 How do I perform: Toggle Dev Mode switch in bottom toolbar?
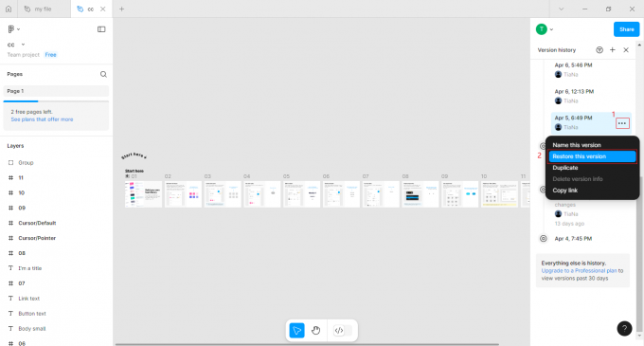click(344, 331)
